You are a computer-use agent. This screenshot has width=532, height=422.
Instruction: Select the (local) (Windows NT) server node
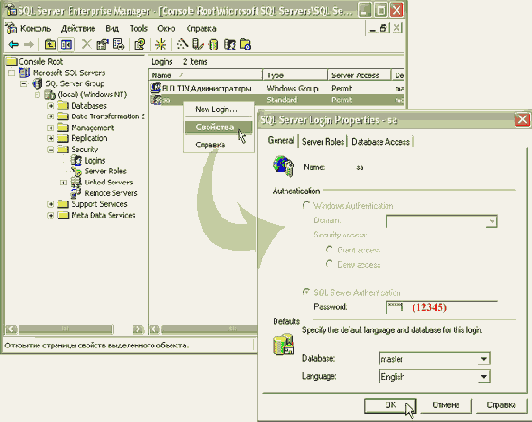[92, 94]
